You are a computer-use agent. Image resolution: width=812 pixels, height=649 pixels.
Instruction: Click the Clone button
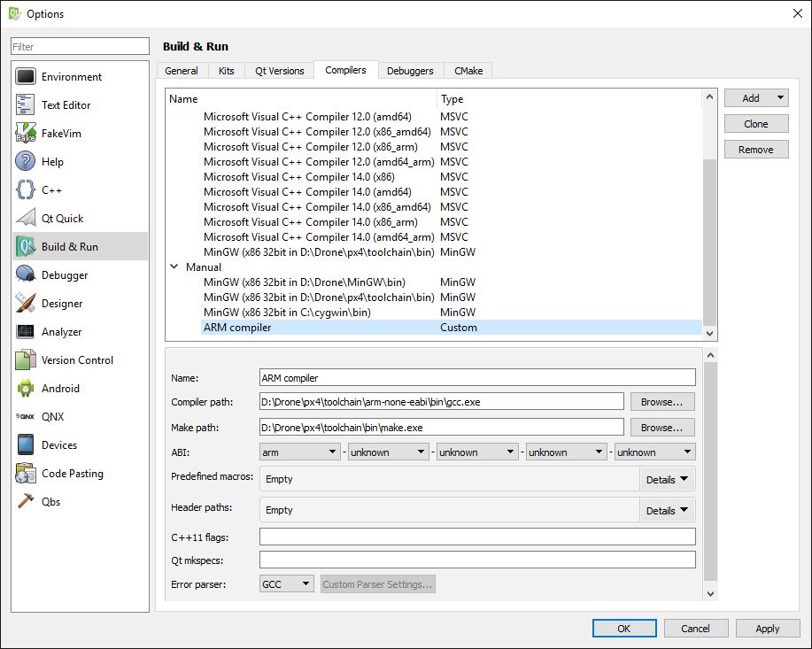(756, 124)
